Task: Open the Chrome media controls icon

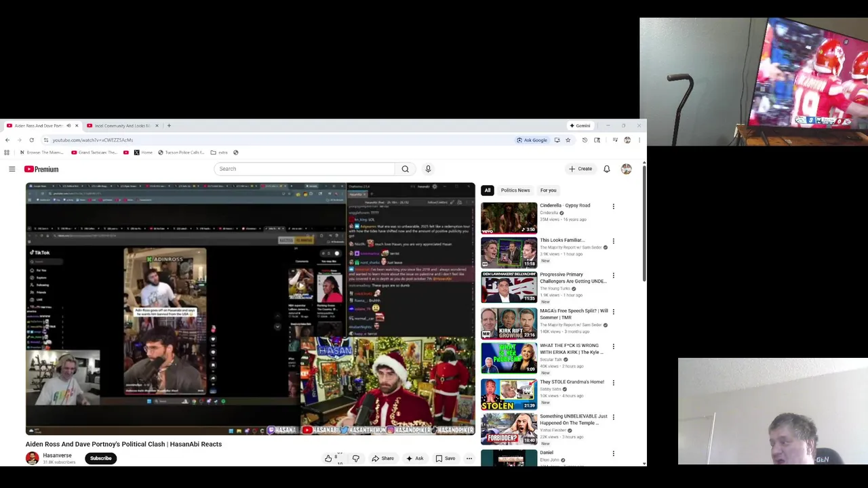Action: [x=615, y=140]
